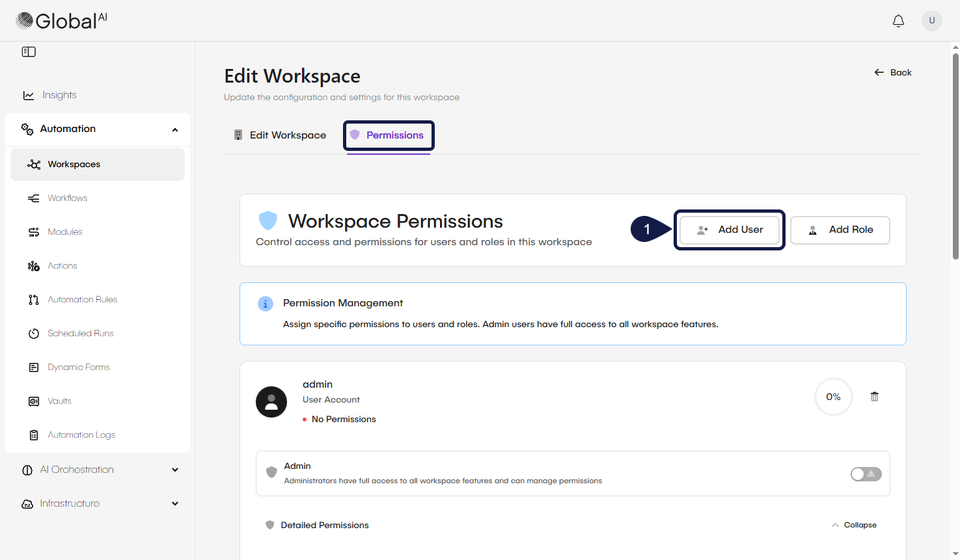960x560 pixels.
Task: Click the Automation Logs icon
Action: point(34,434)
